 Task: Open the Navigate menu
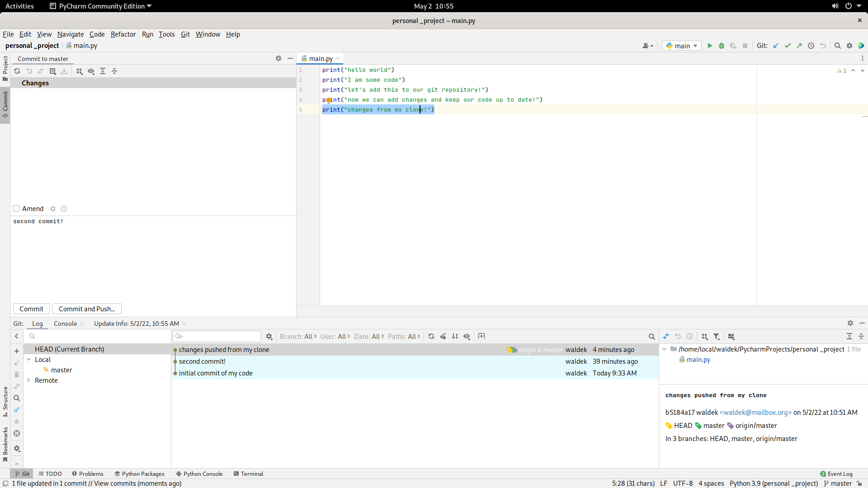tap(71, 34)
